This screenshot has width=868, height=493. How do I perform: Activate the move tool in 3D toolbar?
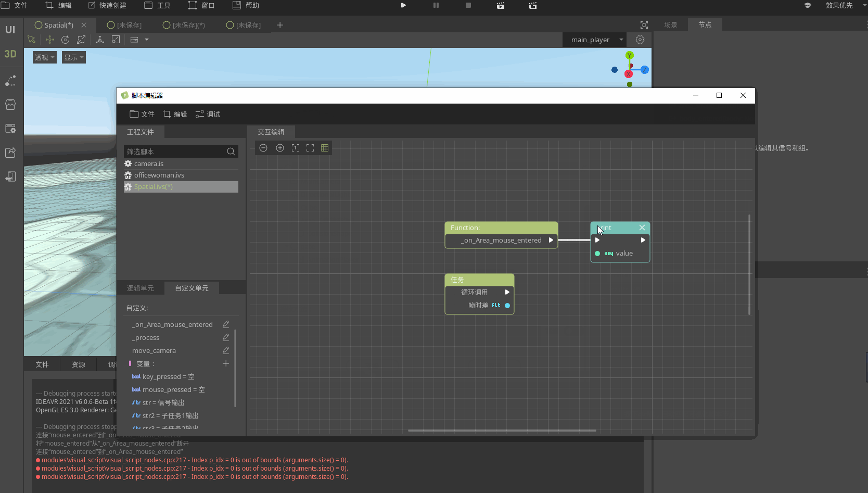[x=50, y=40]
